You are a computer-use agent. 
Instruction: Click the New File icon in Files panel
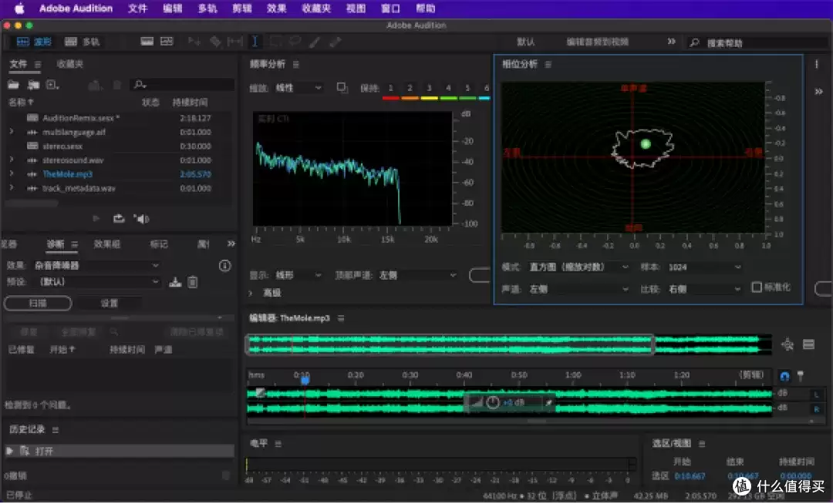click(x=52, y=85)
